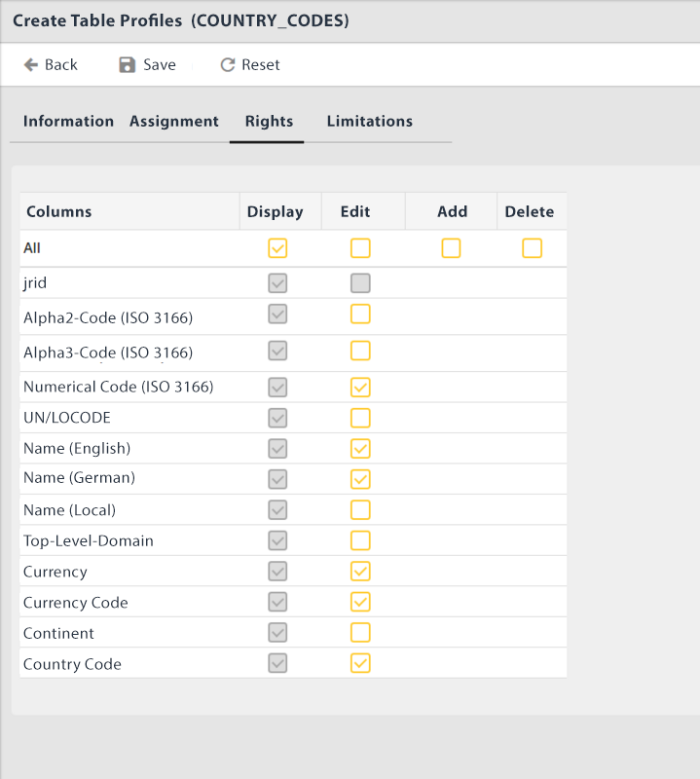Click the Save button label

160,64
